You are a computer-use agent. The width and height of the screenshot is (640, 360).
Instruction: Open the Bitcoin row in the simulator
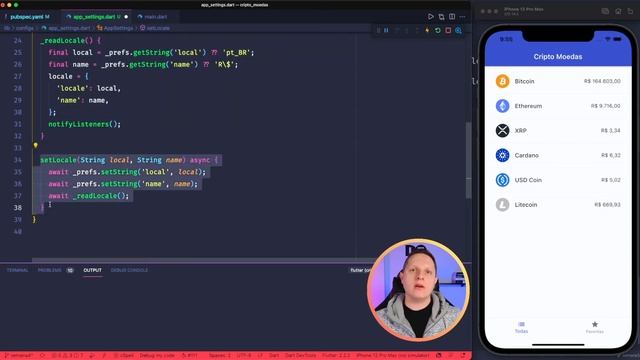coord(558,81)
